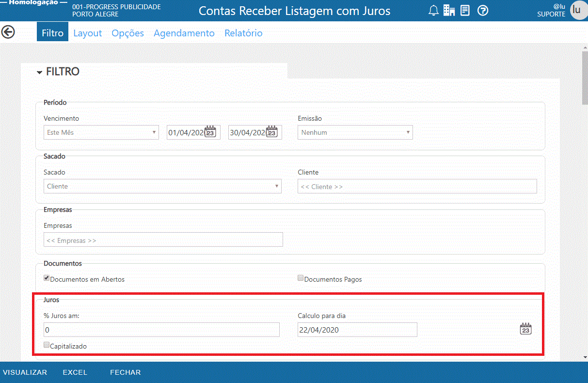
Task: Enable the Capitalizado checkbox
Action: click(47, 345)
